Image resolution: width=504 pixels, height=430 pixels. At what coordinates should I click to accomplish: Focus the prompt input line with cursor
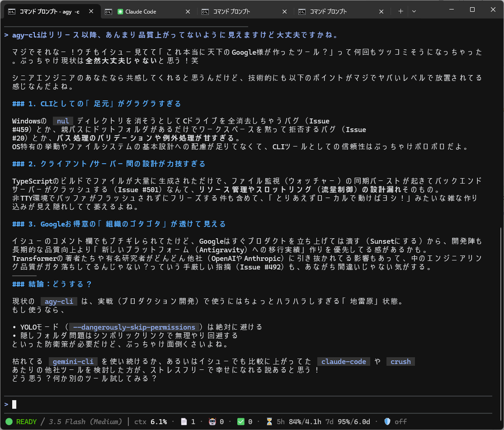(x=248, y=404)
